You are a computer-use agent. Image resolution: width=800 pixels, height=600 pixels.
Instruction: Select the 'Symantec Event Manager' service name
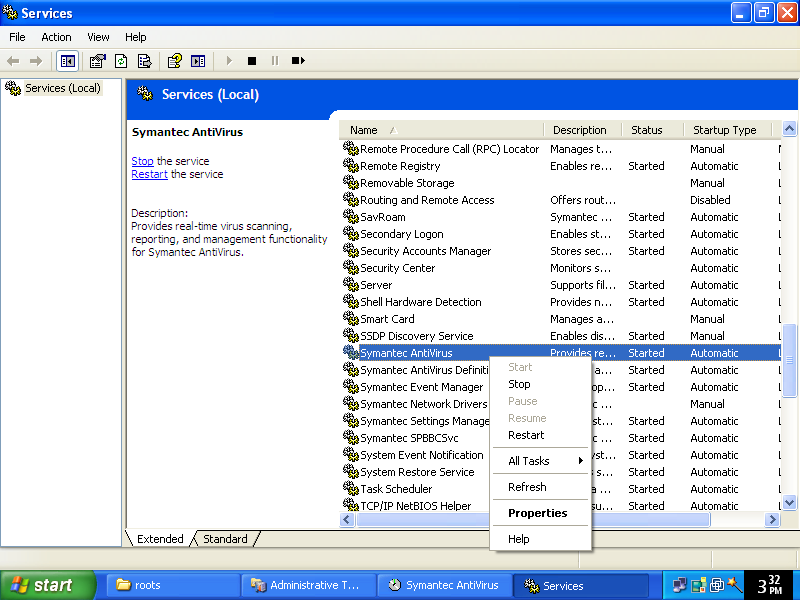(422, 387)
